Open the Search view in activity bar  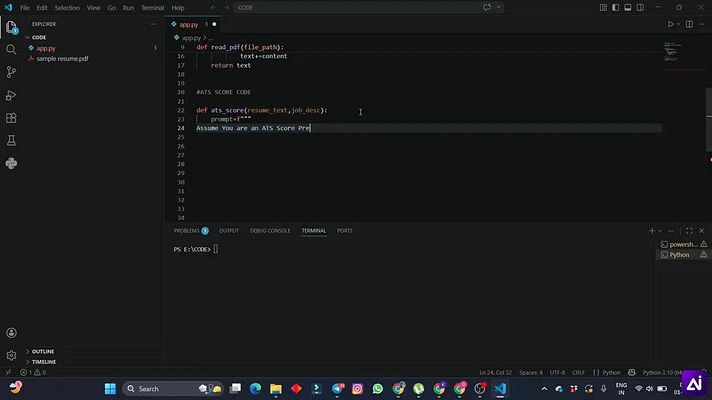pyautogui.click(x=11, y=49)
